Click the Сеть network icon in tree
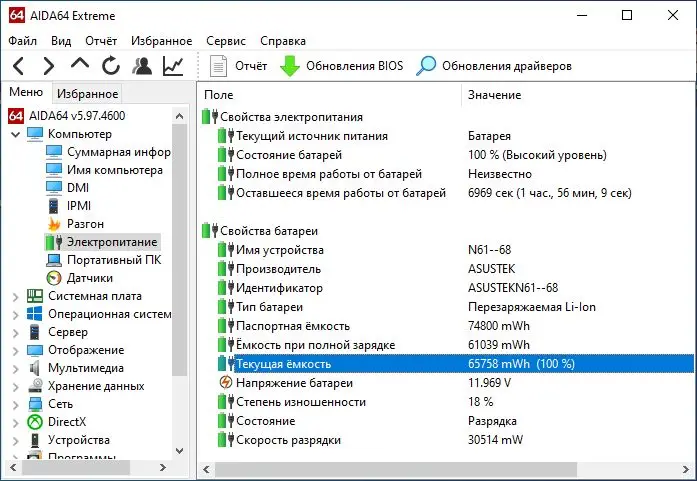This screenshot has height=481, width=697. pos(35,404)
